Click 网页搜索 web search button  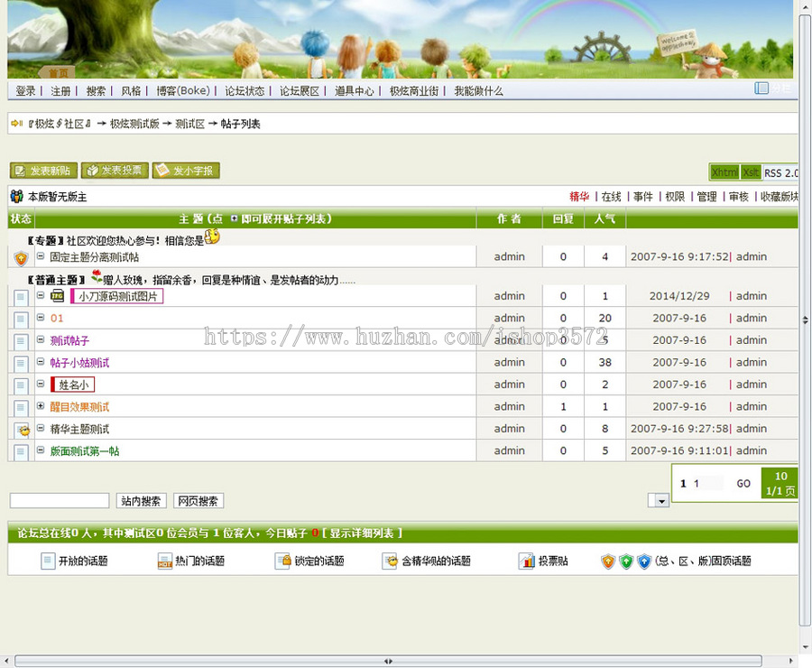pyautogui.click(x=198, y=501)
